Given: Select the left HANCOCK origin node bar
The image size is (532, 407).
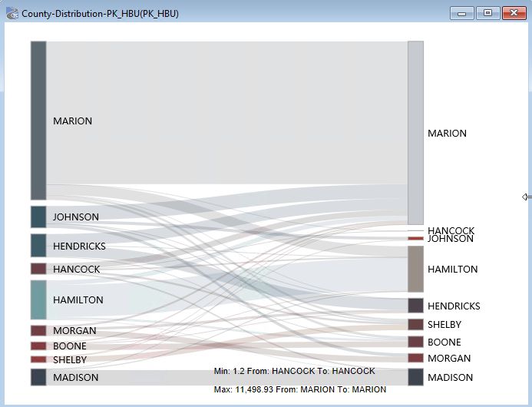Looking at the screenshot, I should point(38,269).
